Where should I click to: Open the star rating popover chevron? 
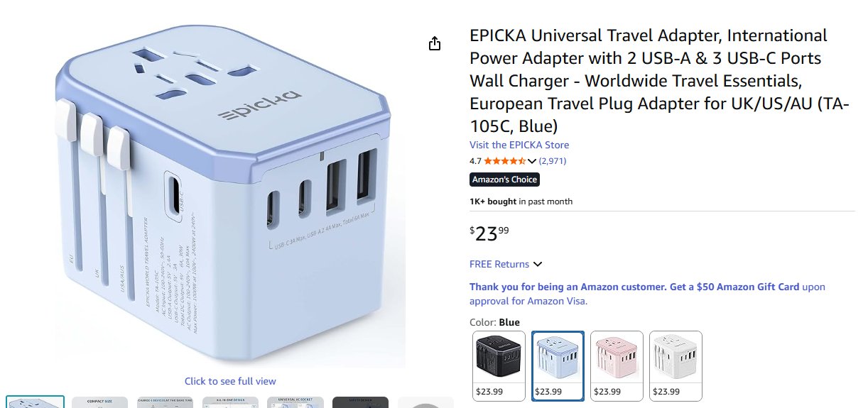pos(531,161)
